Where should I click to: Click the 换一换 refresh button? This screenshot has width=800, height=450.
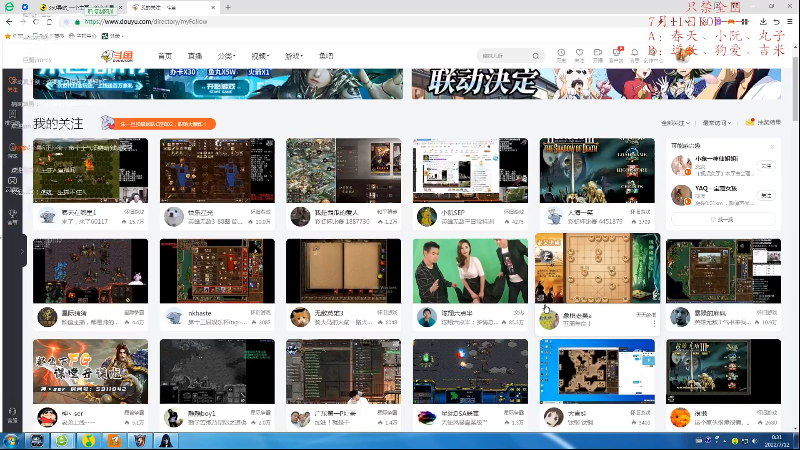click(x=723, y=219)
